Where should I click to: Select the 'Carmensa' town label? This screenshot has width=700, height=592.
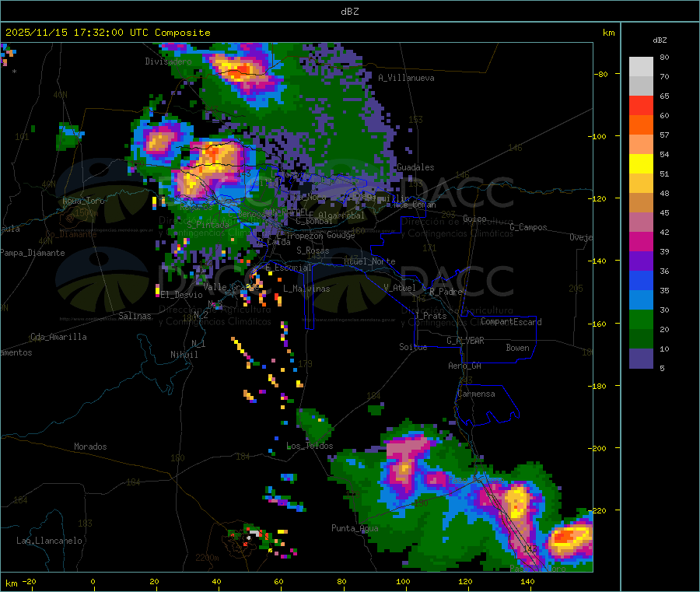click(476, 394)
